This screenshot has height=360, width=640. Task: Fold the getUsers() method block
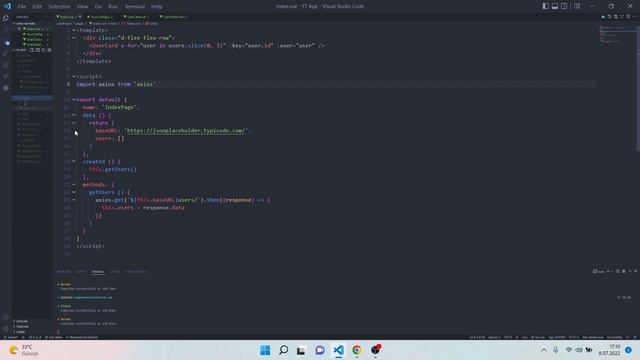[x=74, y=192]
